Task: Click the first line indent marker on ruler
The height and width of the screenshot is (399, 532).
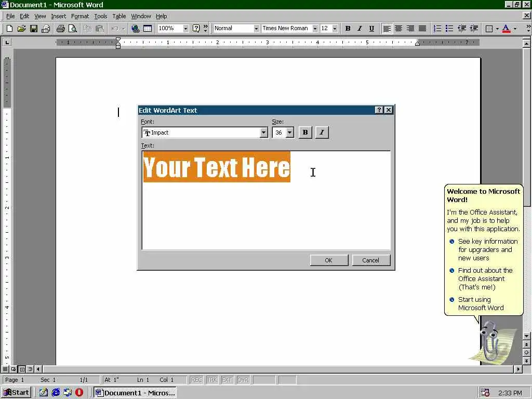Action: [x=118, y=39]
